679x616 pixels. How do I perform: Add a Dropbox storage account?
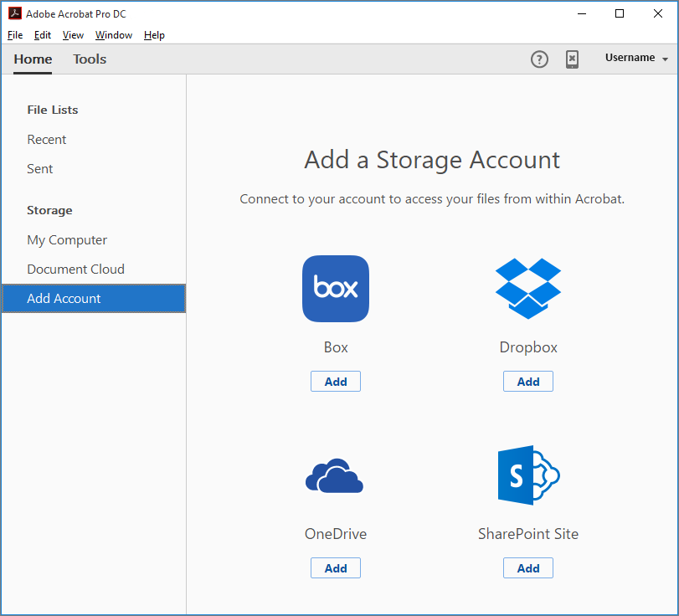[527, 382]
